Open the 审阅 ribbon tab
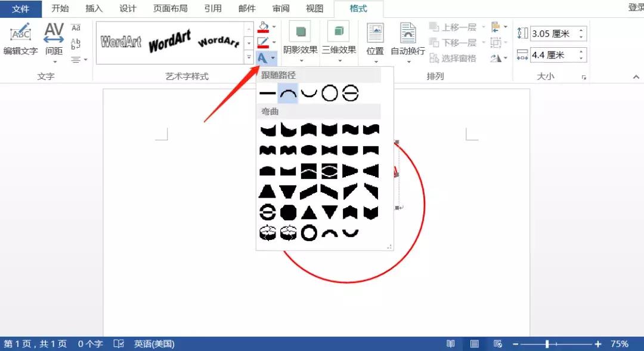Screen dimensions: 644x351 (x=280, y=8)
